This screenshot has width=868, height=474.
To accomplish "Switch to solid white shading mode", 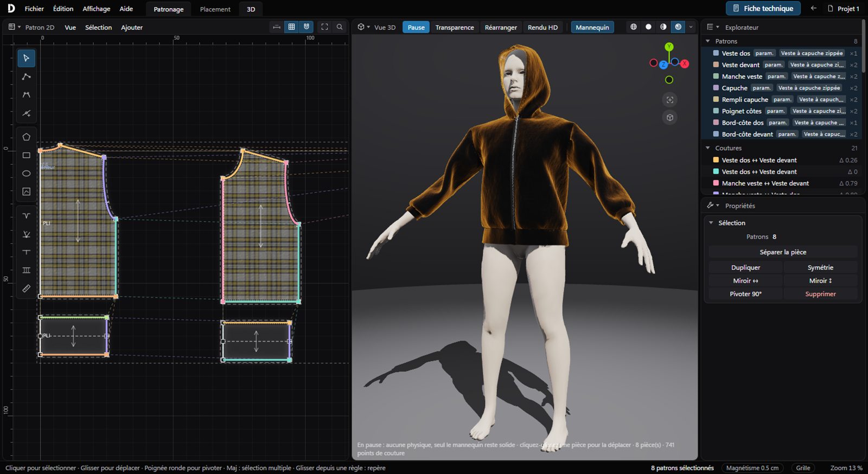I will tap(648, 27).
